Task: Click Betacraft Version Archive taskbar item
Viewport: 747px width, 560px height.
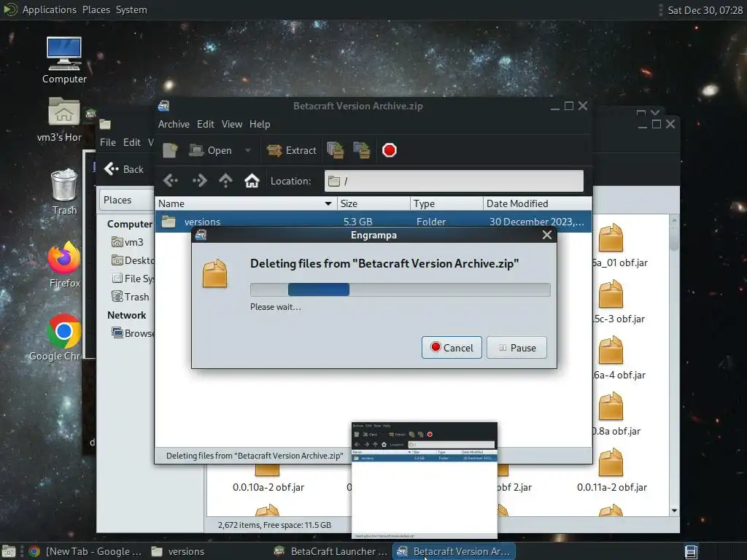Action: pos(454,551)
